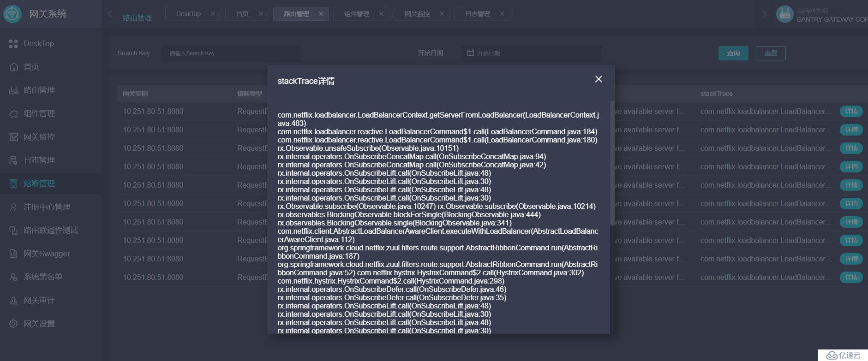Open the 开始日期 date picker field
Image resolution: width=868 pixels, height=361 pixels.
531,53
